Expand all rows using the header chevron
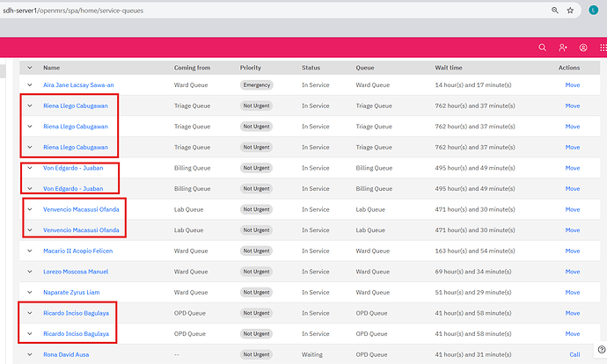This screenshot has height=364, width=607. tap(28, 67)
